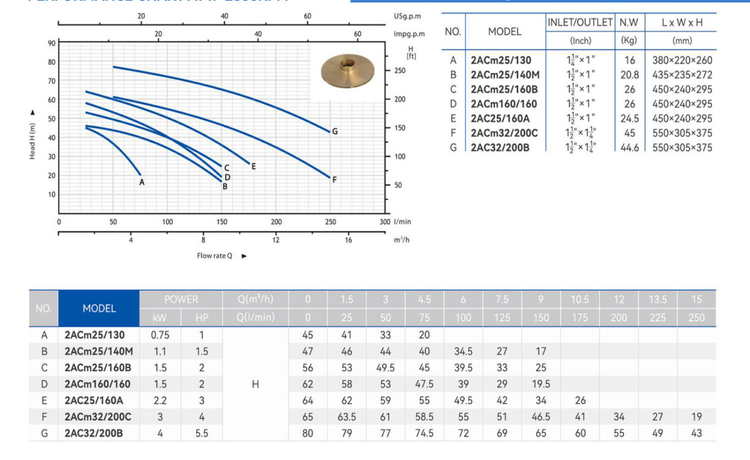This screenshot has height=460, width=750.
Task: Click 2ACm25/140M in the dimensions table
Action: [x=505, y=75]
